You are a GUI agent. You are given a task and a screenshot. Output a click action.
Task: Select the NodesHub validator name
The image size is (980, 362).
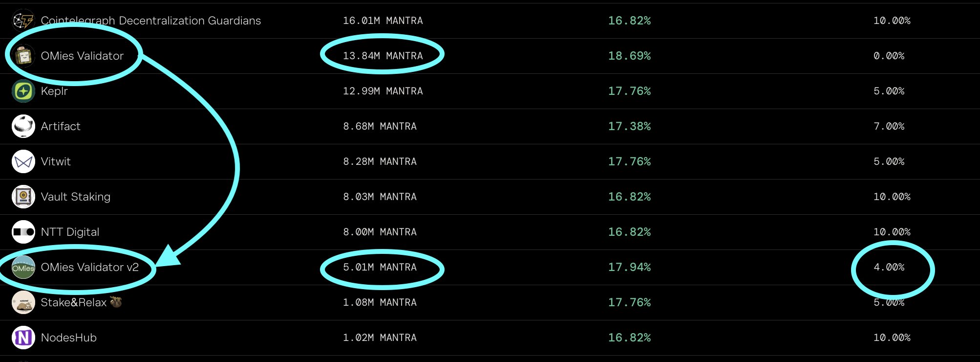[x=69, y=338]
